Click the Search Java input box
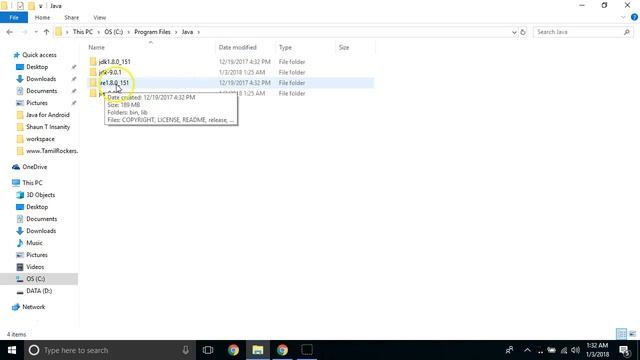640x360 pixels. 578,32
